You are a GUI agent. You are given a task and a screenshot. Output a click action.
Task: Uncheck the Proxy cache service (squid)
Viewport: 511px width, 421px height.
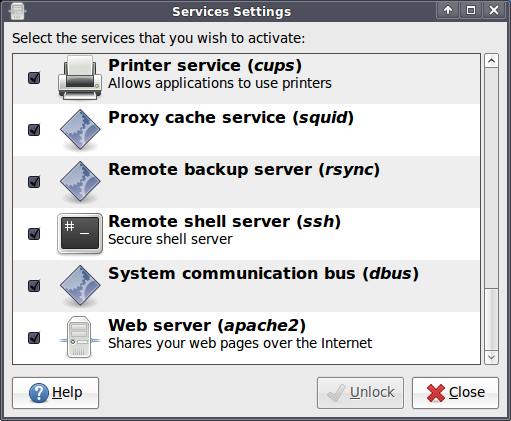pyautogui.click(x=34, y=130)
